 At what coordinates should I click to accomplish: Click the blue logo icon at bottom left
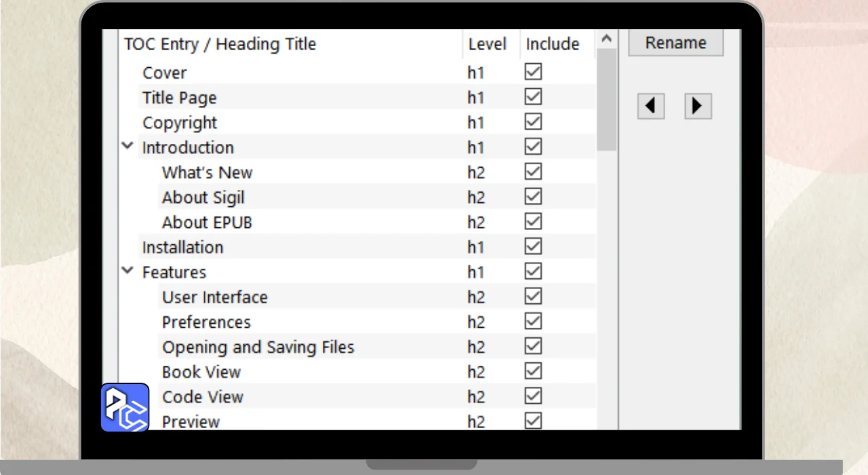click(x=125, y=408)
